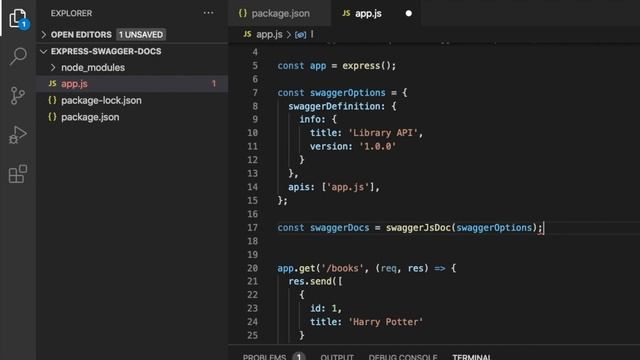Click the EXPLORER panel title
The image size is (640, 360).
[x=71, y=13]
